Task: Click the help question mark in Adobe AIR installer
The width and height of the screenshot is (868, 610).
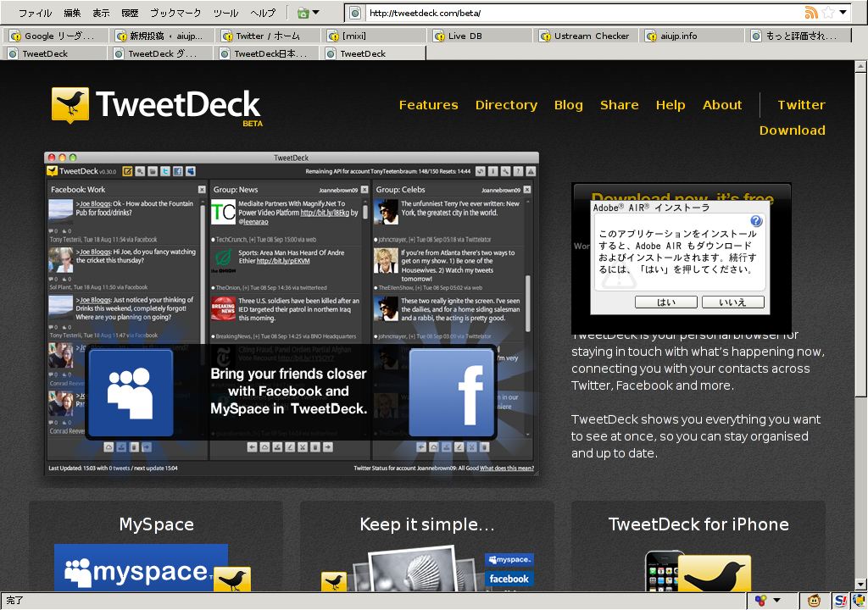Action: (756, 221)
